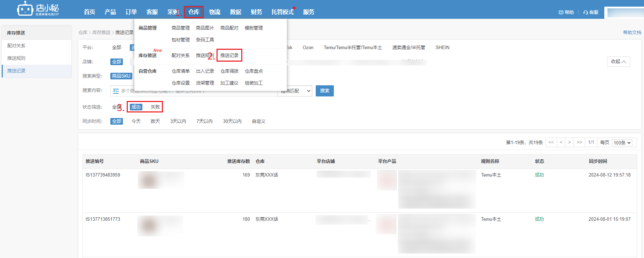Select 商品SKU search type

pos(121,76)
